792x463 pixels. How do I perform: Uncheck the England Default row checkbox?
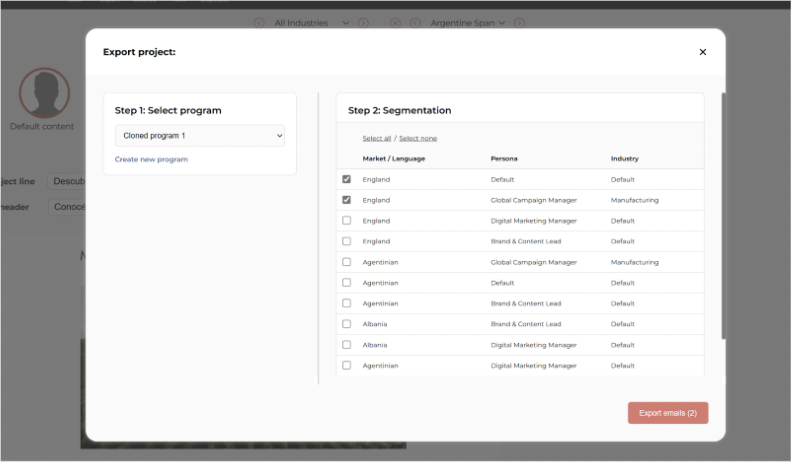(347, 180)
